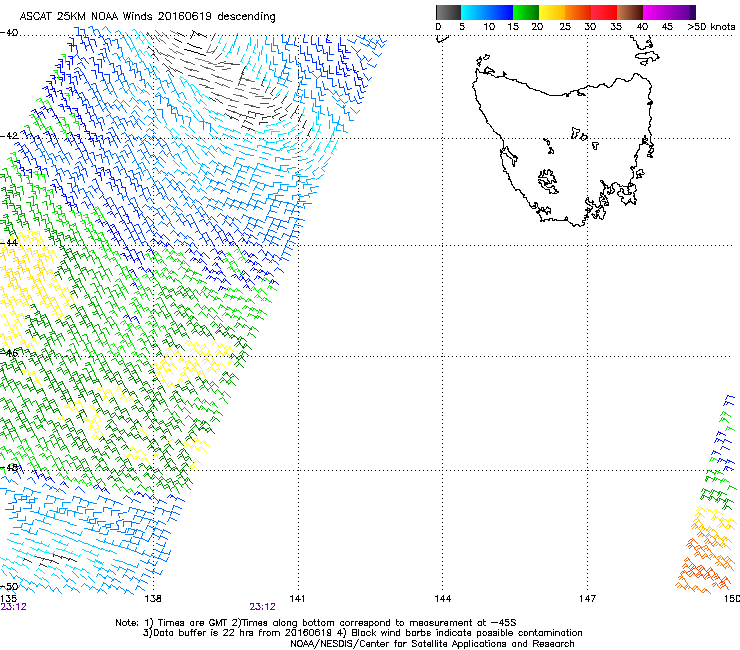Click the '-46' latitude axis label
This screenshot has width=740, height=650.
[x=9, y=353]
